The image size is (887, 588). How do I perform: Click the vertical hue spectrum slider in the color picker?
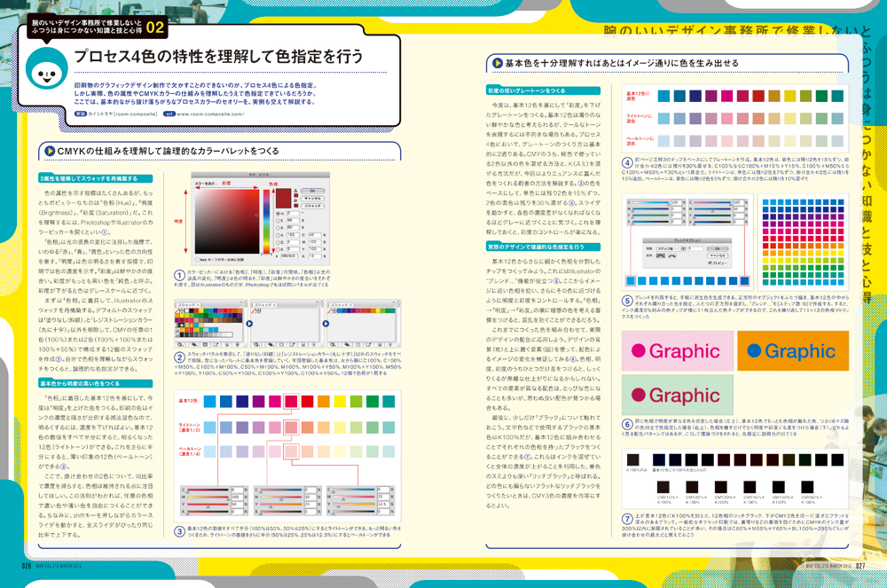266,222
